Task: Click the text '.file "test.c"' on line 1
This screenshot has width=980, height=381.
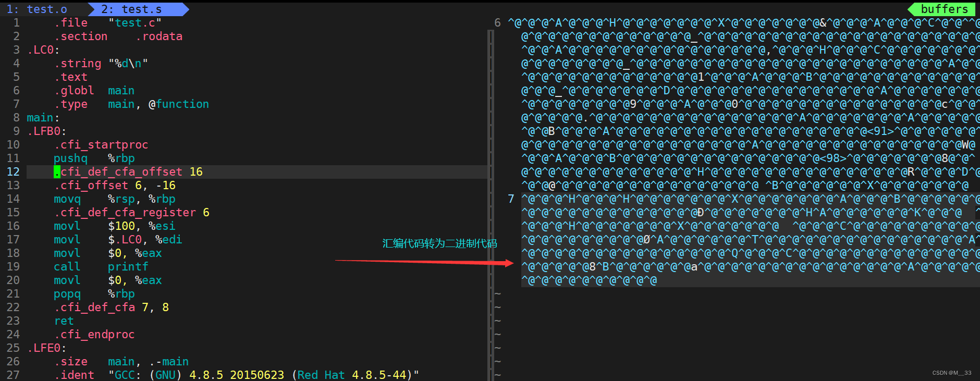Action: pyautogui.click(x=108, y=23)
